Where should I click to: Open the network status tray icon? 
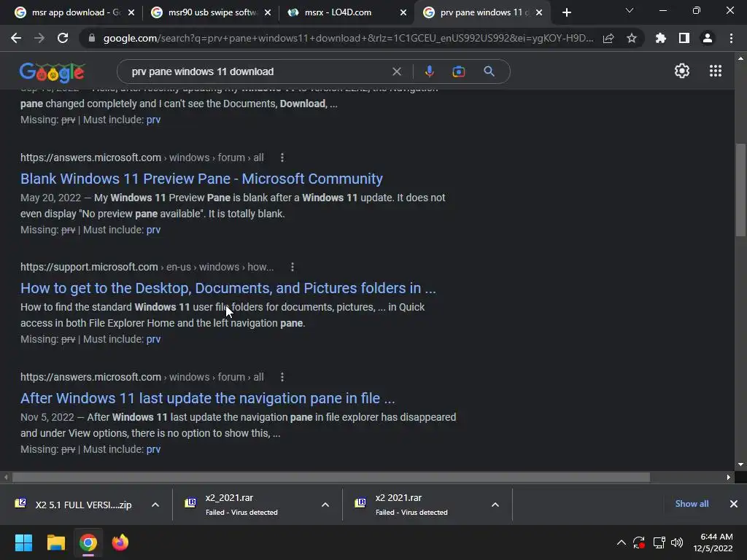tap(659, 542)
